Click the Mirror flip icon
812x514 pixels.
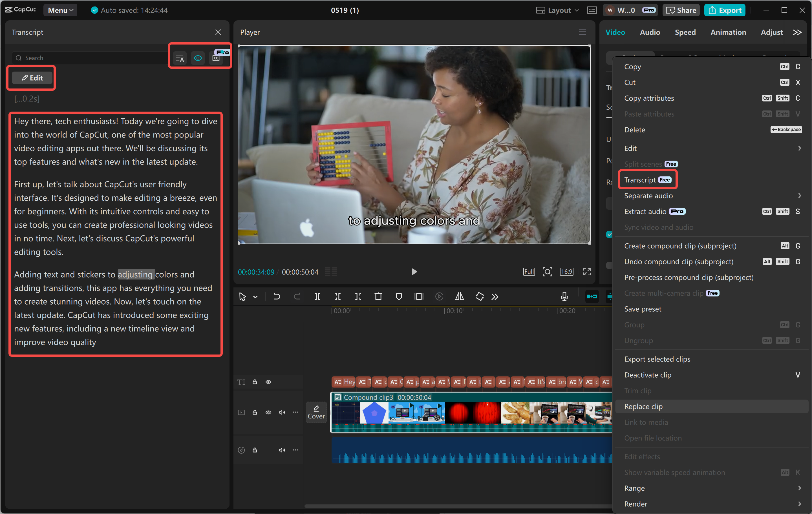pos(459,297)
